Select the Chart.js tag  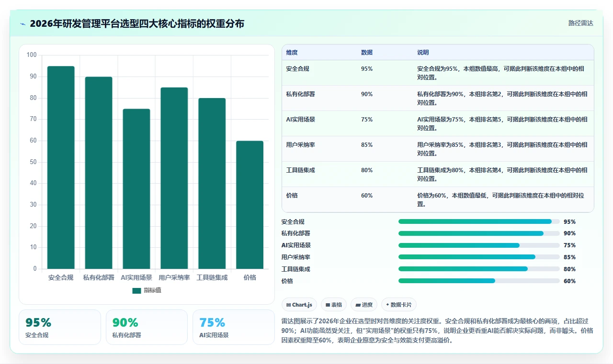point(299,305)
